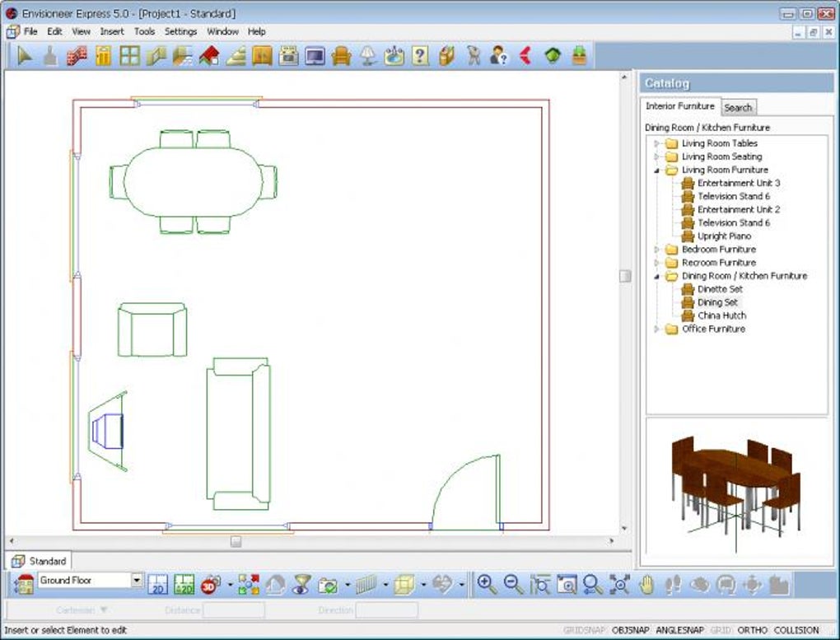Expand the Office Furniture folder

point(656,329)
